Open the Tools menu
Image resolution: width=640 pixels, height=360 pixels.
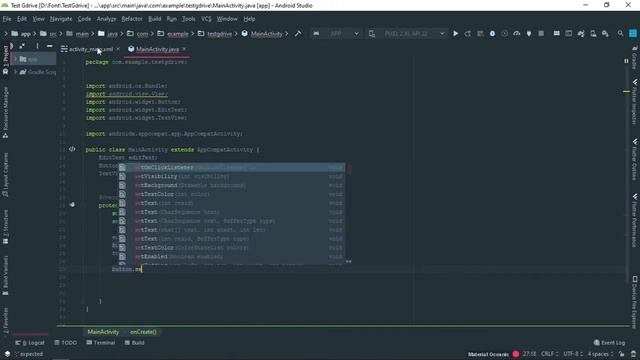(x=189, y=19)
